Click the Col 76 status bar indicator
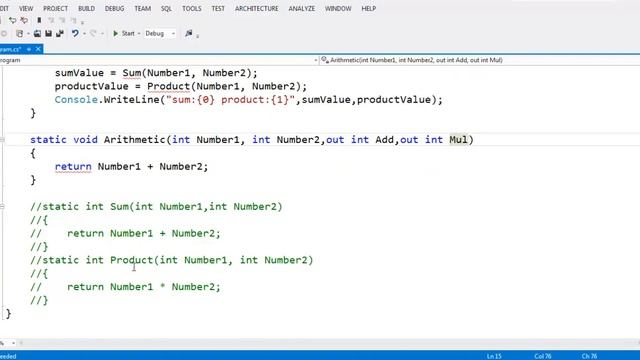This screenshot has width=640, height=360. (x=543, y=356)
